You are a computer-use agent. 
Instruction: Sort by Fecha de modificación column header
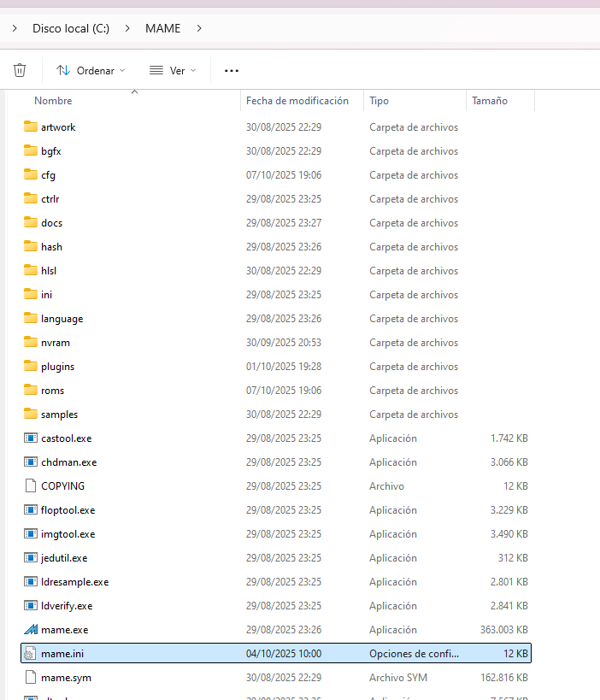click(x=297, y=101)
